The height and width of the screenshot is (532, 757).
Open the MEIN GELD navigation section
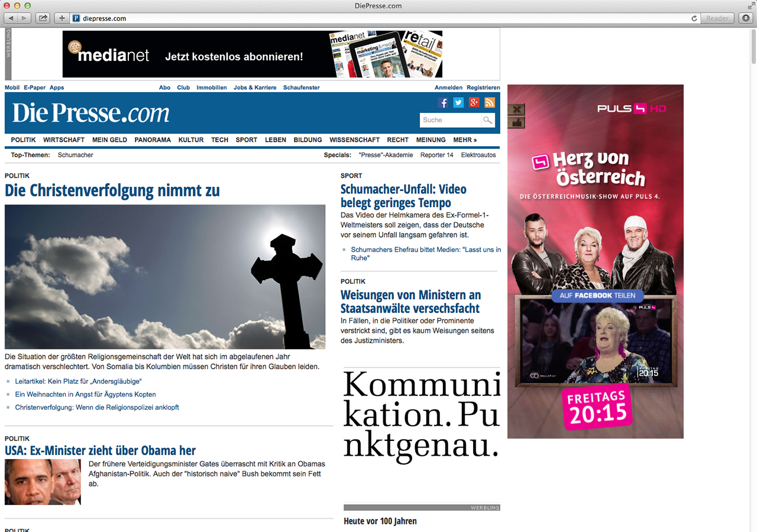(x=109, y=140)
